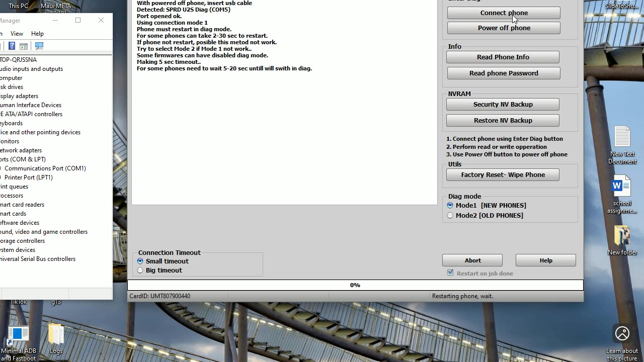Screen dimensions: 644x362
Task: Select Ports (COM & LPT) category
Action: pyautogui.click(x=23, y=159)
